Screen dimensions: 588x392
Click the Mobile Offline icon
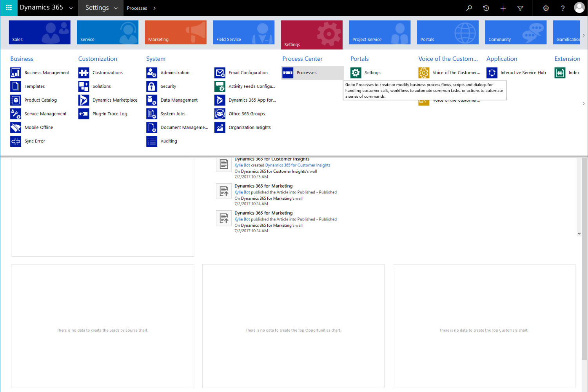click(x=16, y=128)
